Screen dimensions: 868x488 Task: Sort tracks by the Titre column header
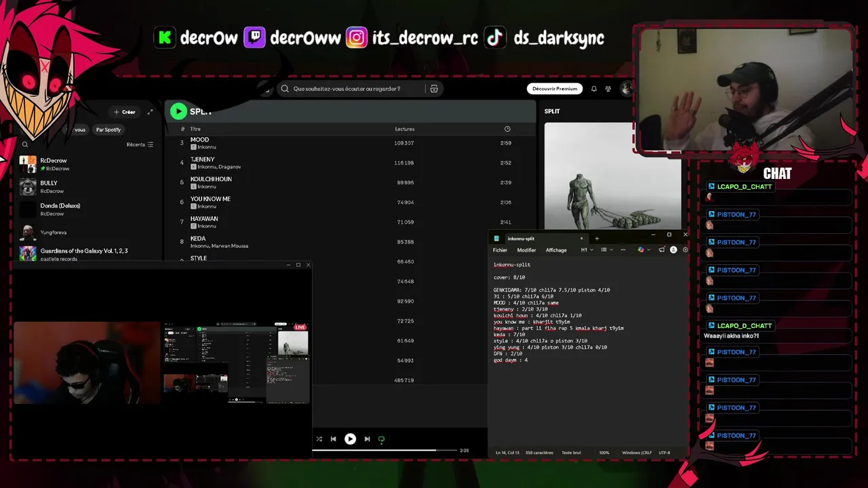195,129
